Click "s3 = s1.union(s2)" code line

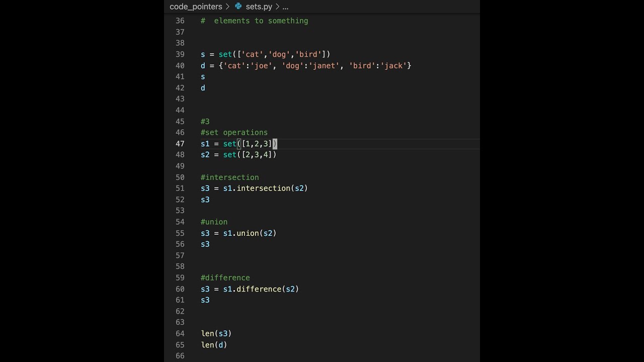[x=238, y=233]
